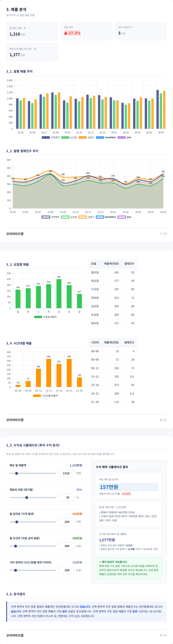Focus the 재료비 비중 input showing 35
The height and width of the screenshot is (644, 173).
(66, 498)
